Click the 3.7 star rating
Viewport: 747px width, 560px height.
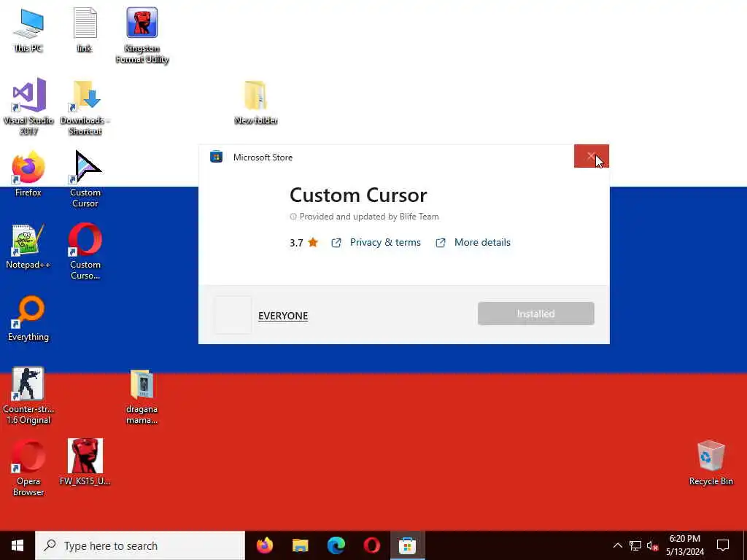point(303,242)
